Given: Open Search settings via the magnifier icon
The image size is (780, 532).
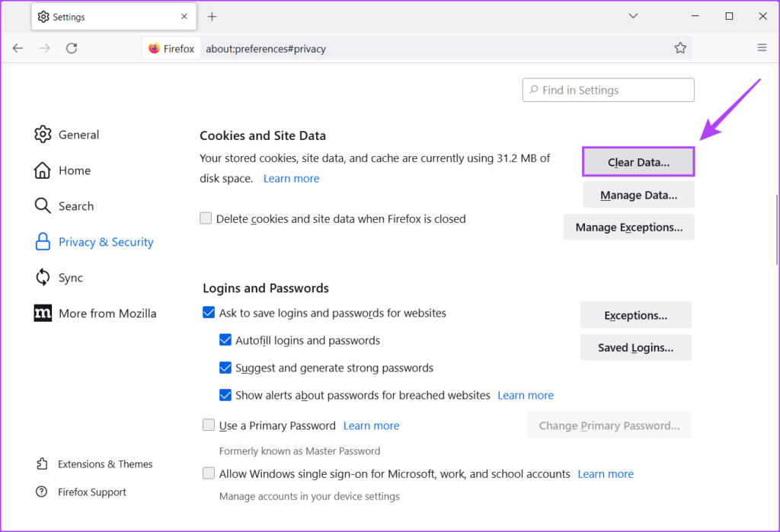Looking at the screenshot, I should pos(43,205).
